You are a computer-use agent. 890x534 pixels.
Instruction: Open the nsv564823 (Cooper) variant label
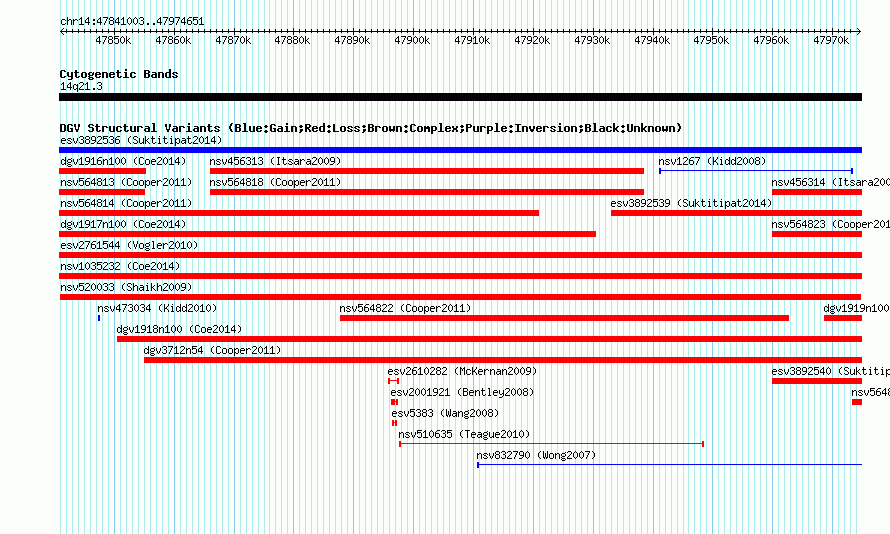830,224
